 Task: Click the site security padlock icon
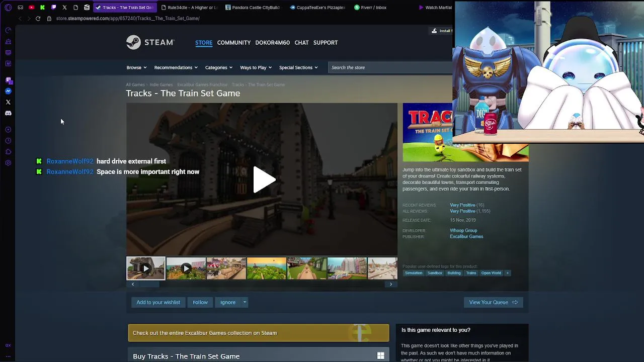pyautogui.click(x=49, y=19)
